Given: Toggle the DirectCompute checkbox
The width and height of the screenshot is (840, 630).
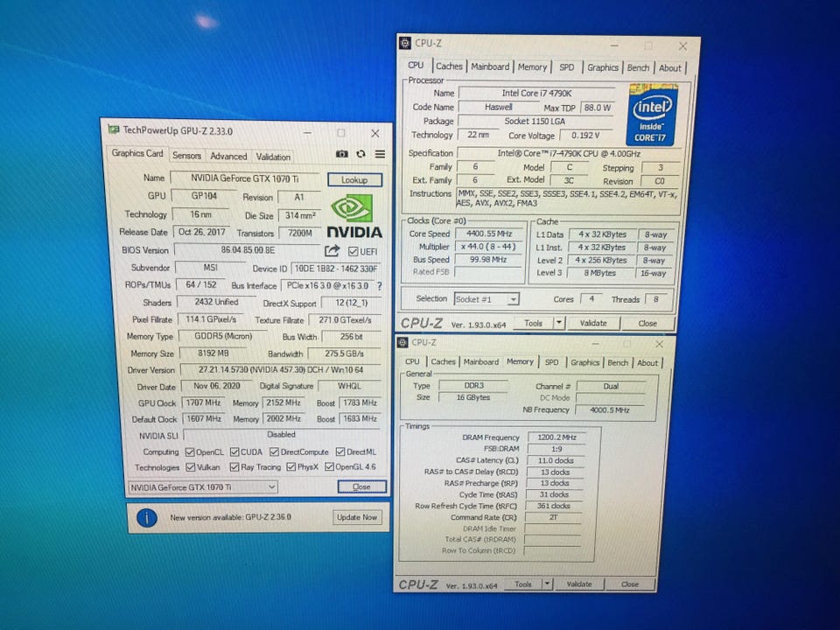Looking at the screenshot, I should 274,452.
